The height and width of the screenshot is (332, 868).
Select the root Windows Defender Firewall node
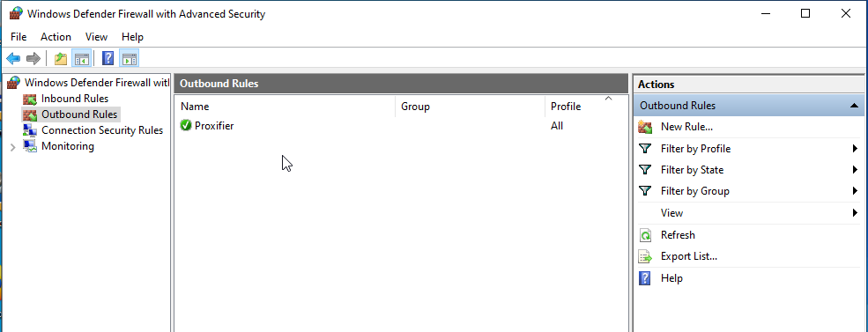pos(97,83)
